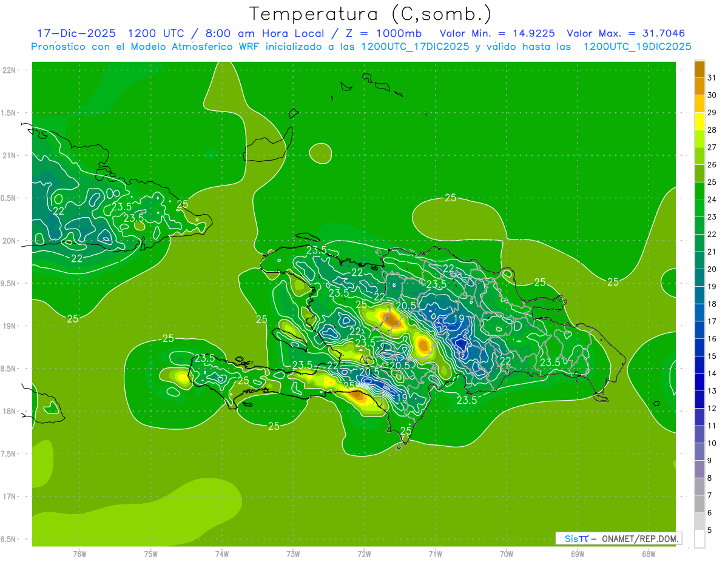Click dark orange swatch above 31 on color scale
The image size is (728, 562).
pyautogui.click(x=699, y=69)
